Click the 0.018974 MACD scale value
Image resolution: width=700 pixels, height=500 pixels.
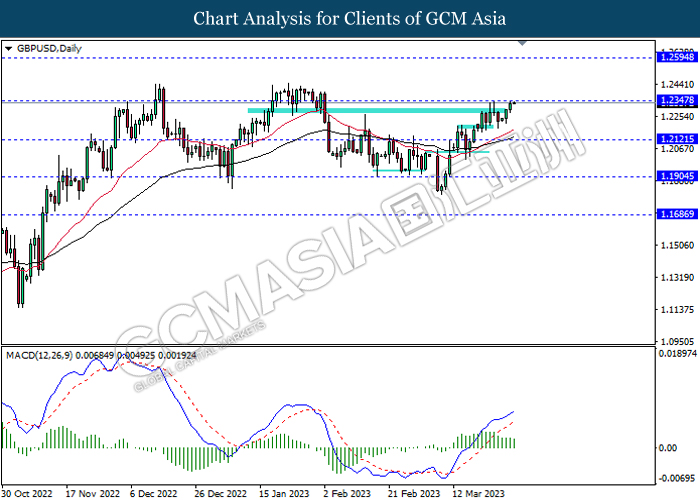(677, 354)
